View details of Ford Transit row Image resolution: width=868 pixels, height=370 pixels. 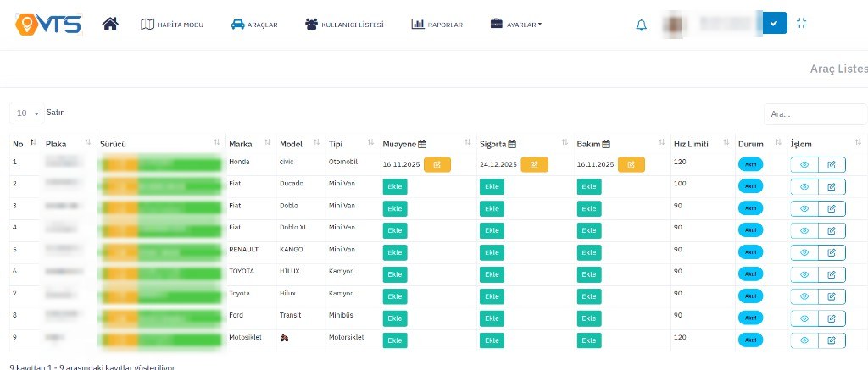point(804,318)
